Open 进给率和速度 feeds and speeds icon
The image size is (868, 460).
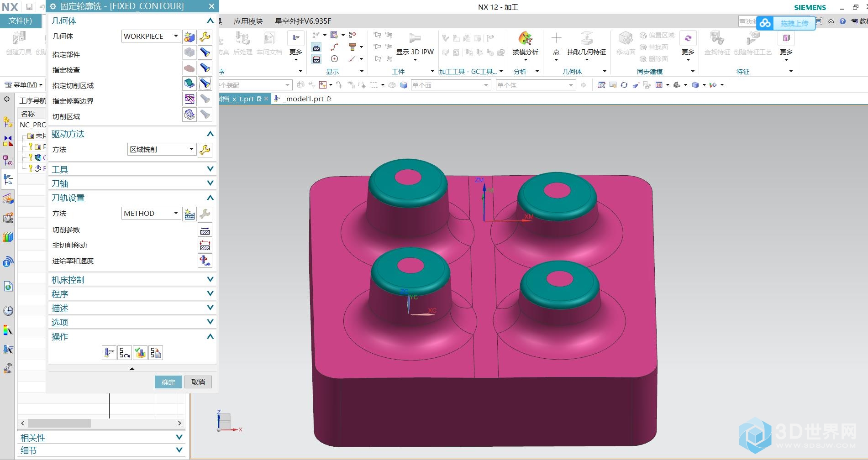205,261
